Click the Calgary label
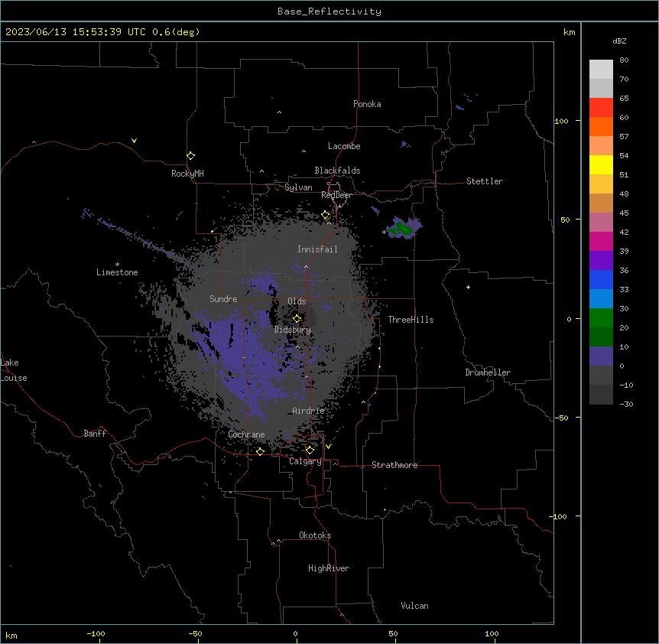The image size is (659, 644). [305, 461]
